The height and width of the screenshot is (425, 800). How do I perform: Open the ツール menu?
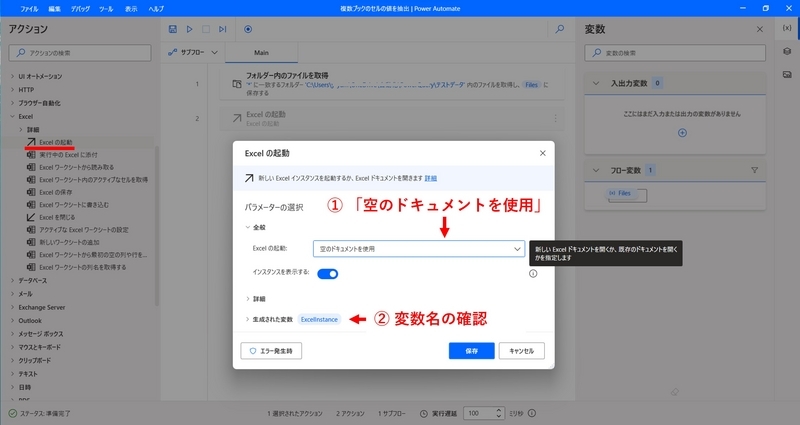click(x=106, y=9)
